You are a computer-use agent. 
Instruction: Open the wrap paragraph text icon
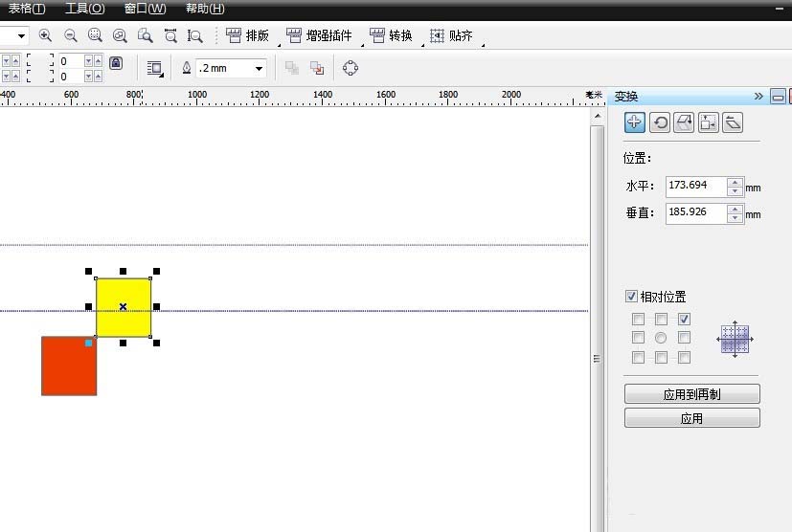[154, 68]
